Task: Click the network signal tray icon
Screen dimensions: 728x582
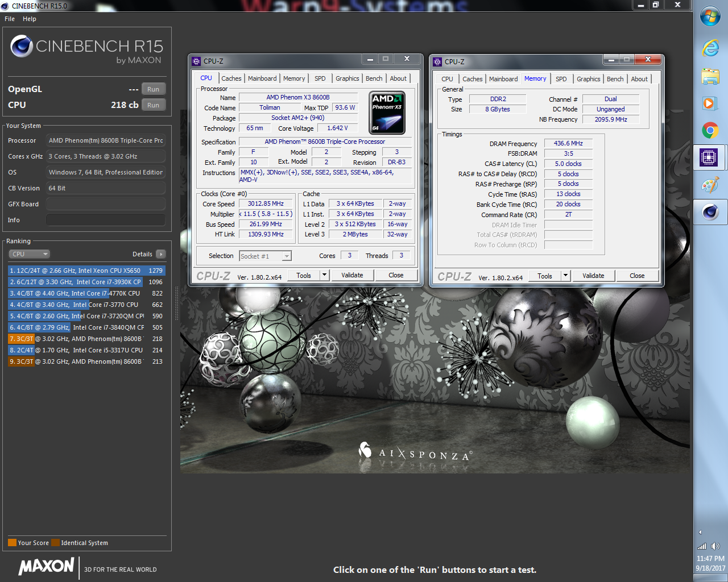Action: click(x=702, y=546)
